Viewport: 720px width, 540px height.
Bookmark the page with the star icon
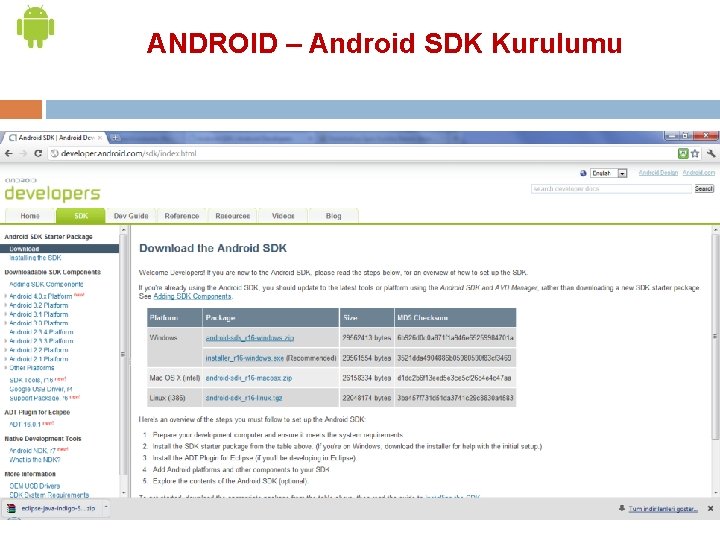pyautogui.click(x=695, y=153)
